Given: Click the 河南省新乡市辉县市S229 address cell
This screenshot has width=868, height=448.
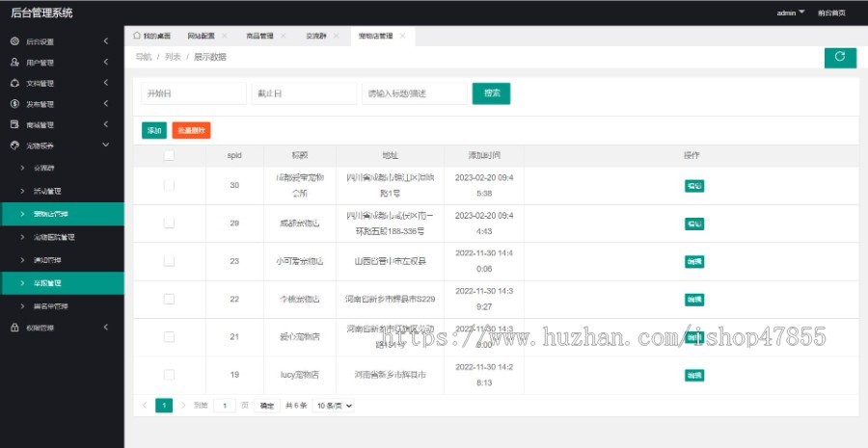Looking at the screenshot, I should 390,299.
